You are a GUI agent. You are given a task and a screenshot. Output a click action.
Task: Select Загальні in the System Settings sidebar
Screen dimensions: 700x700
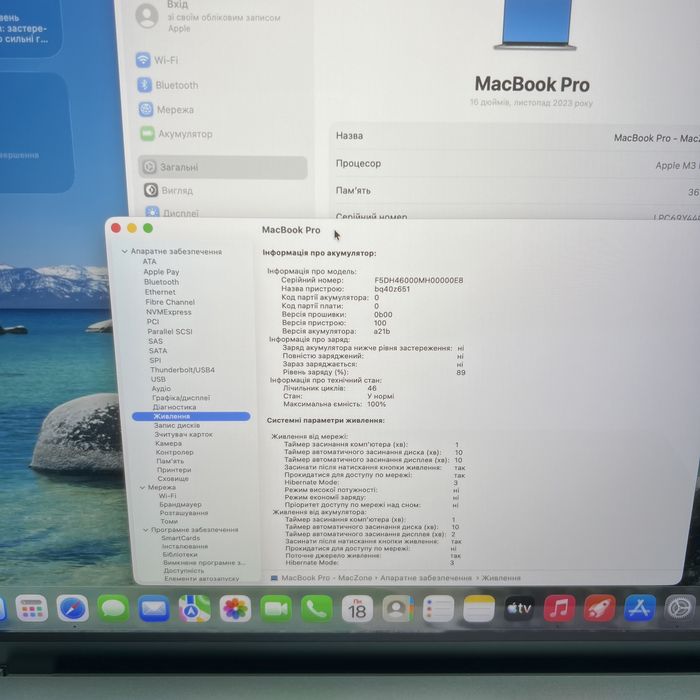click(222, 167)
